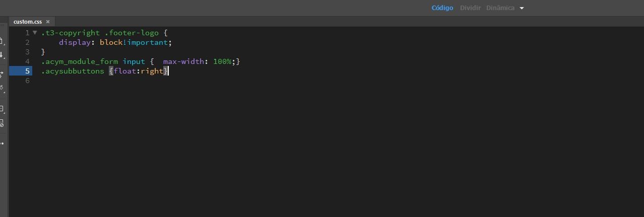Click the Expand All code icon
The height and width of the screenshot is (217, 644).
2,75
